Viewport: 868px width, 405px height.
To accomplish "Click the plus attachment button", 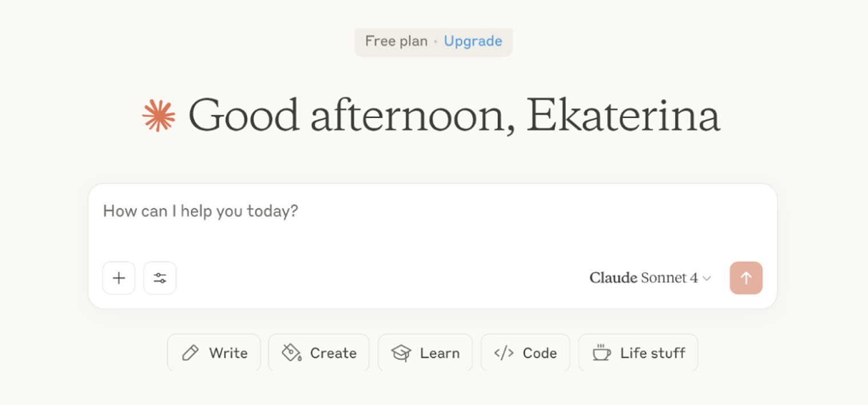I will [119, 278].
